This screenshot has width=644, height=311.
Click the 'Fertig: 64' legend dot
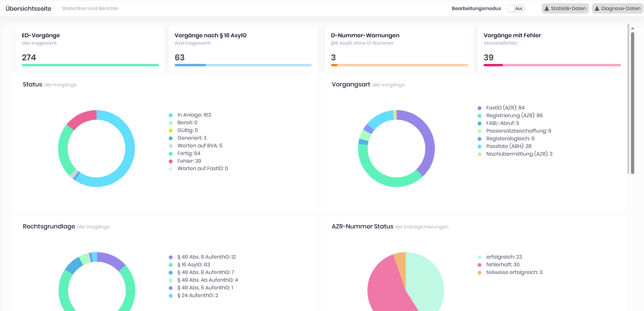pos(171,154)
